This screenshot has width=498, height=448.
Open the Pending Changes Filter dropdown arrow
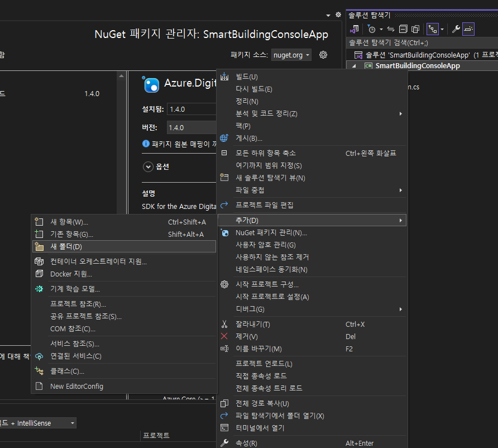381,29
